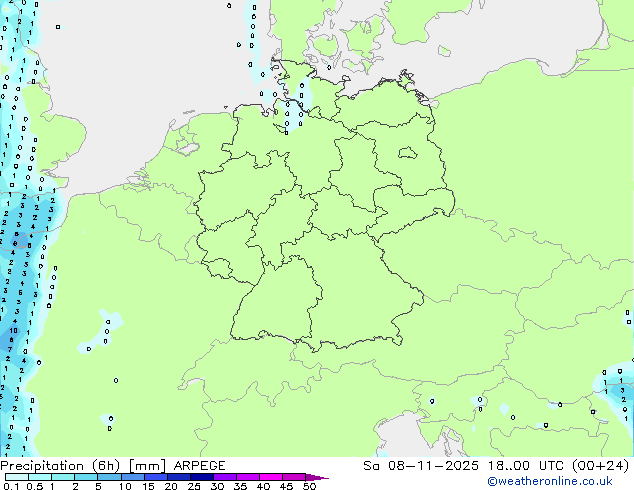Click the 1–2 mm legend swatch
634x490 pixels.
(x=63, y=477)
